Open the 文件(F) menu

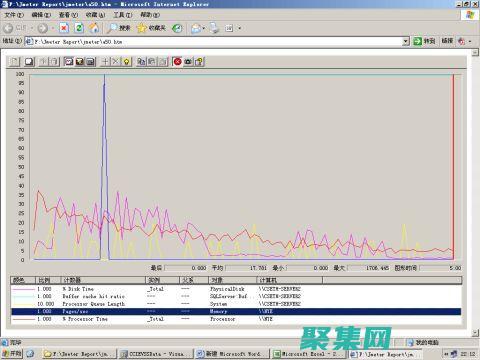pyautogui.click(x=14, y=15)
